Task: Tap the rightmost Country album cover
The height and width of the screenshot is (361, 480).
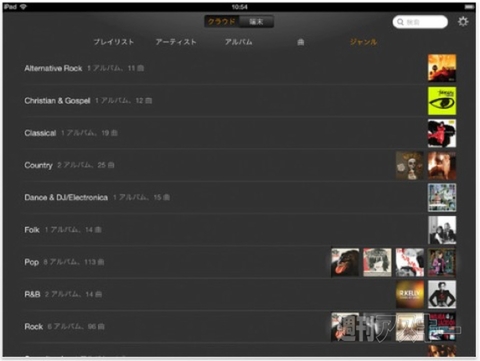Action: (x=442, y=165)
